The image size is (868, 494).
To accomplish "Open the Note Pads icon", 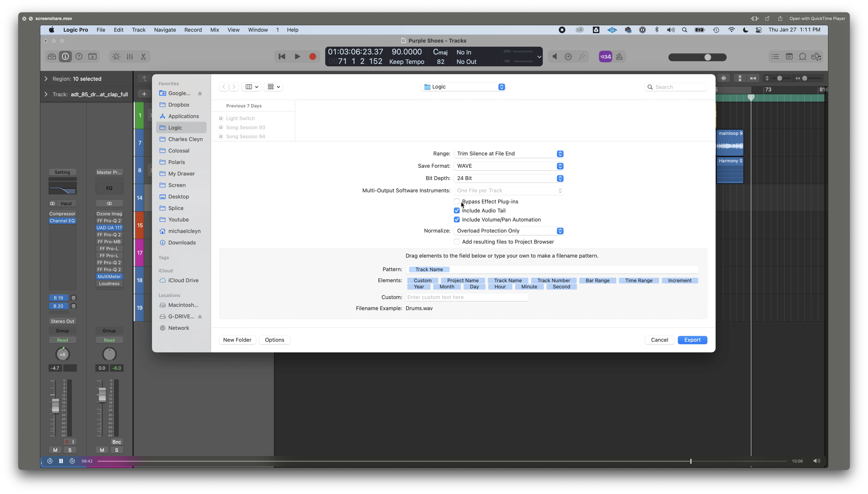I will point(789,57).
